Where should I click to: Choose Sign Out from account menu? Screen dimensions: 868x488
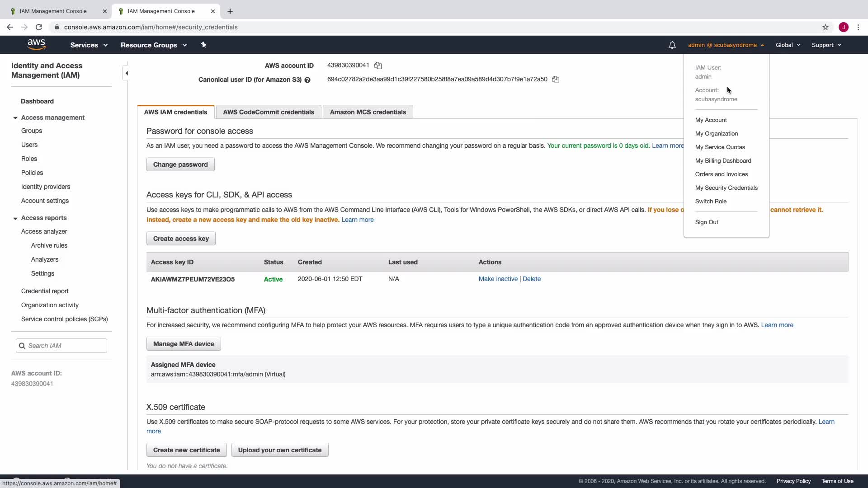click(706, 222)
